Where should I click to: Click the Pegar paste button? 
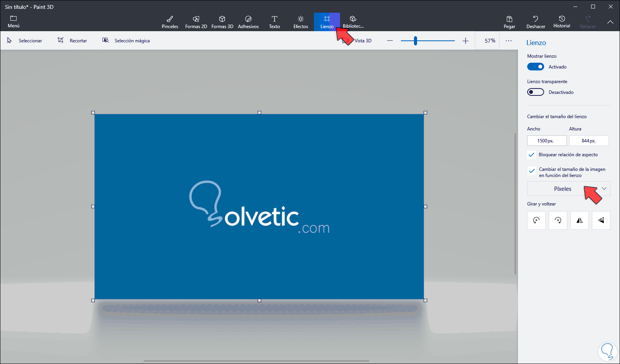point(509,22)
